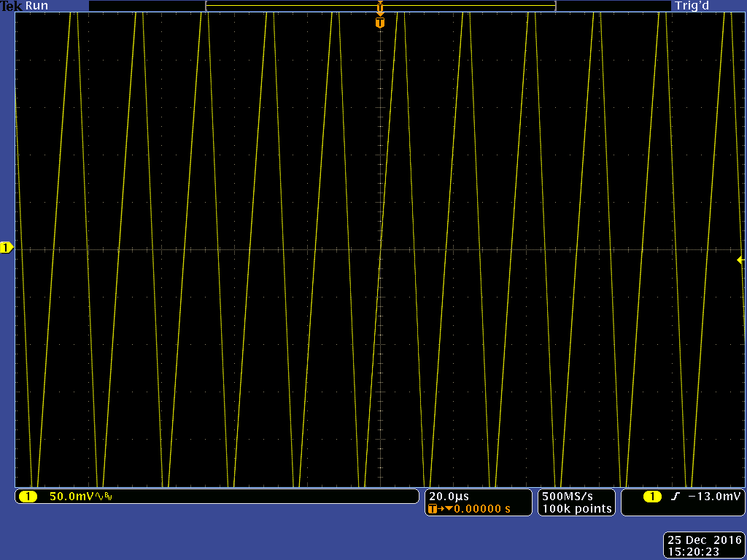Image resolution: width=747 pixels, height=560 pixels.
Task: Select the 50.0mV vertical scale readout
Action: pyautogui.click(x=71, y=497)
